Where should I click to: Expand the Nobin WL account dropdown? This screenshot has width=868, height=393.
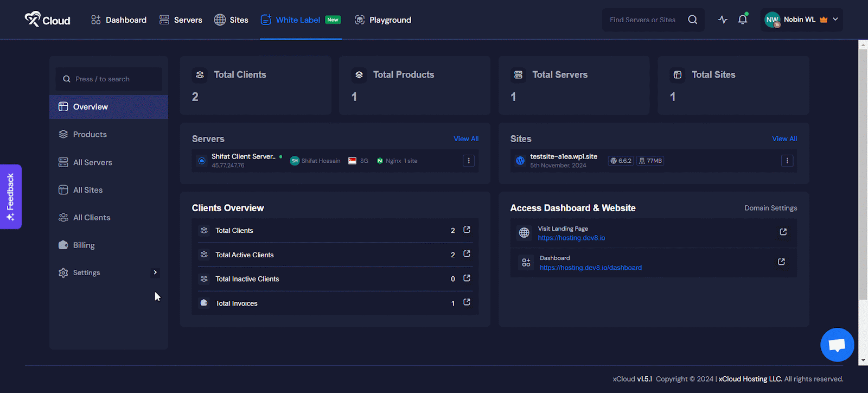pos(835,20)
